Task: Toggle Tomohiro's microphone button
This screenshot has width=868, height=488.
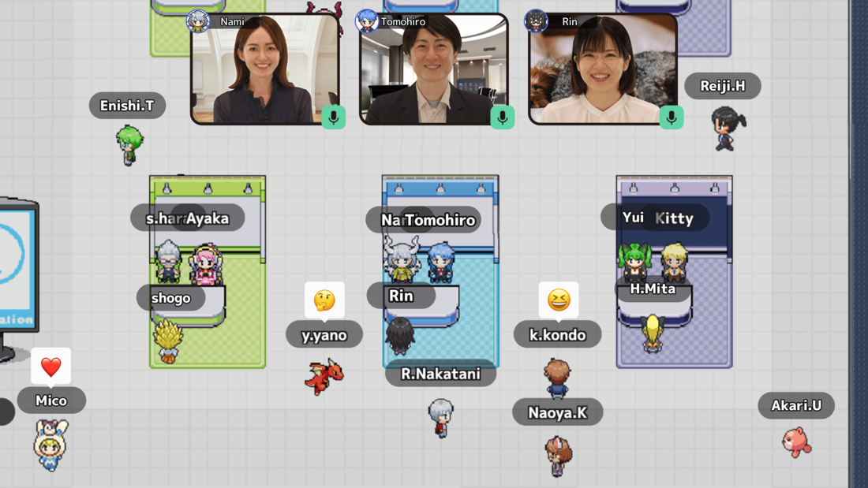Action: click(x=503, y=117)
